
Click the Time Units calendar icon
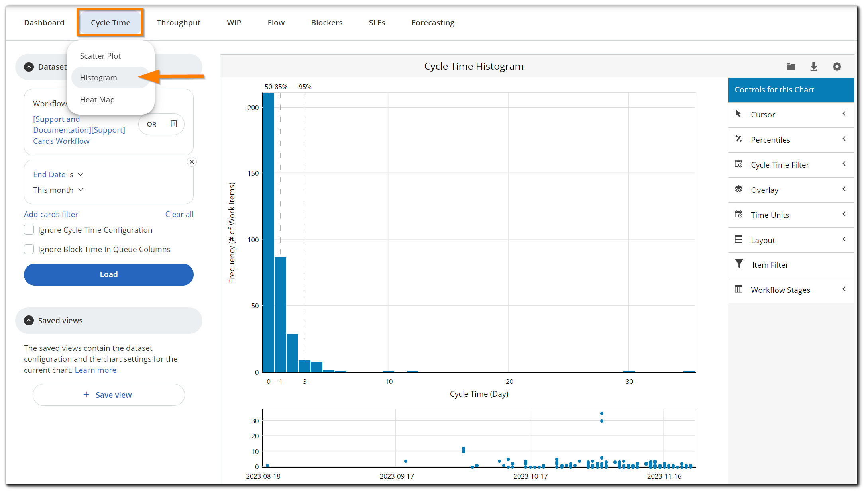(x=739, y=215)
